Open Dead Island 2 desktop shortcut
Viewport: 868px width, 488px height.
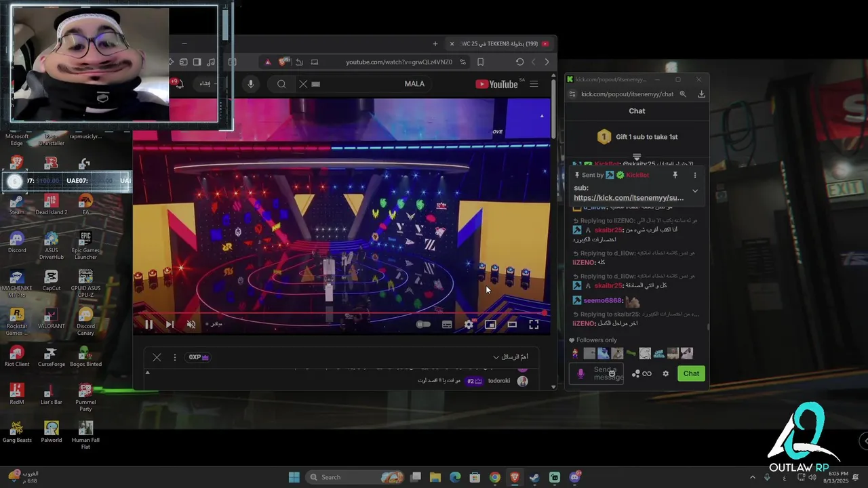pyautogui.click(x=52, y=204)
